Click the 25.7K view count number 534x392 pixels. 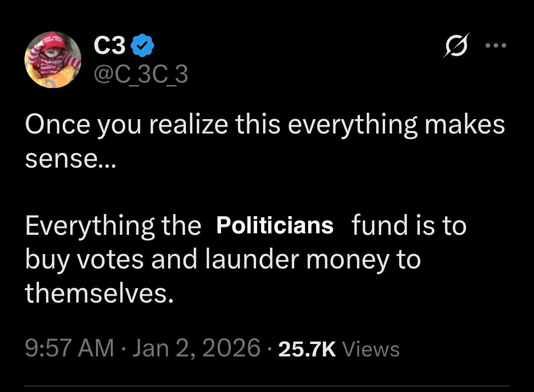coord(307,349)
